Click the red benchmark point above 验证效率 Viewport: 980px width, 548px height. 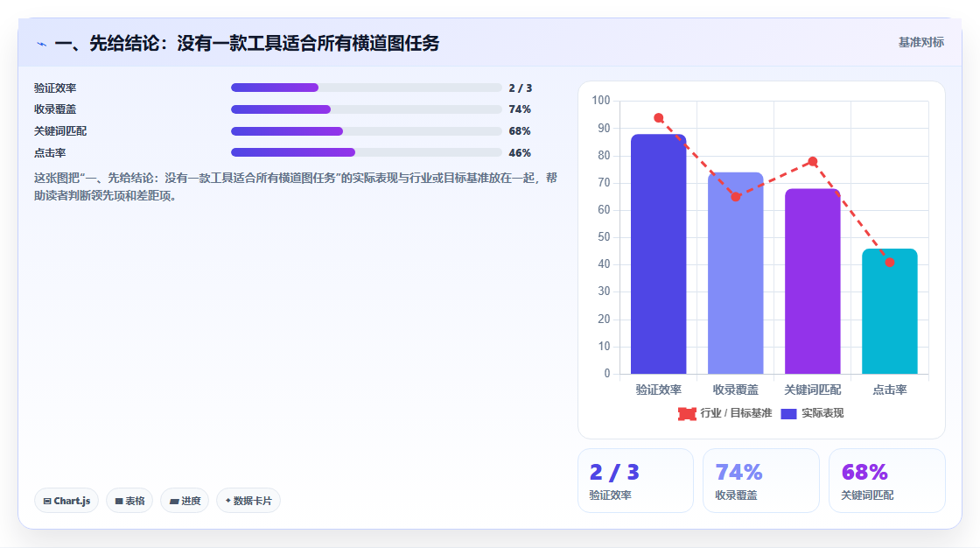pyautogui.click(x=659, y=117)
